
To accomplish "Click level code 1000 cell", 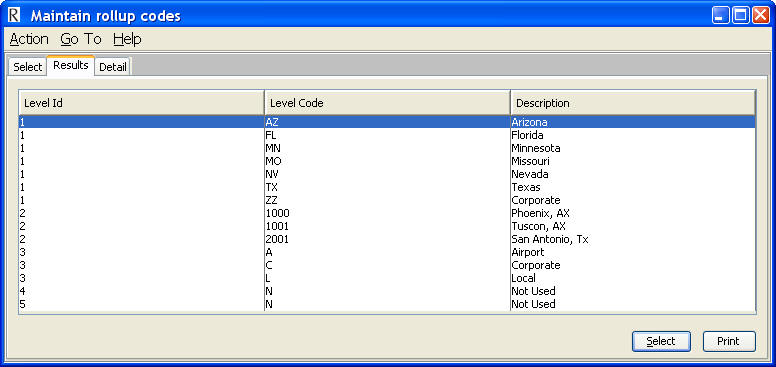I will [388, 213].
